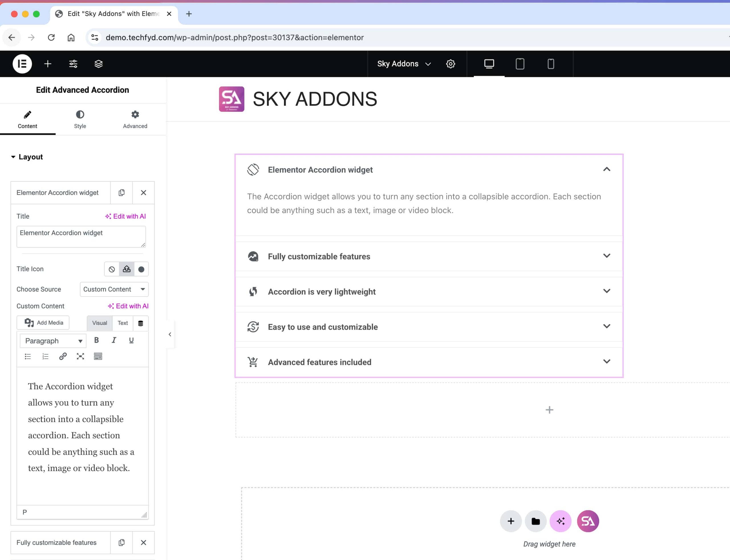Open Sky Addons templates round button

(588, 521)
